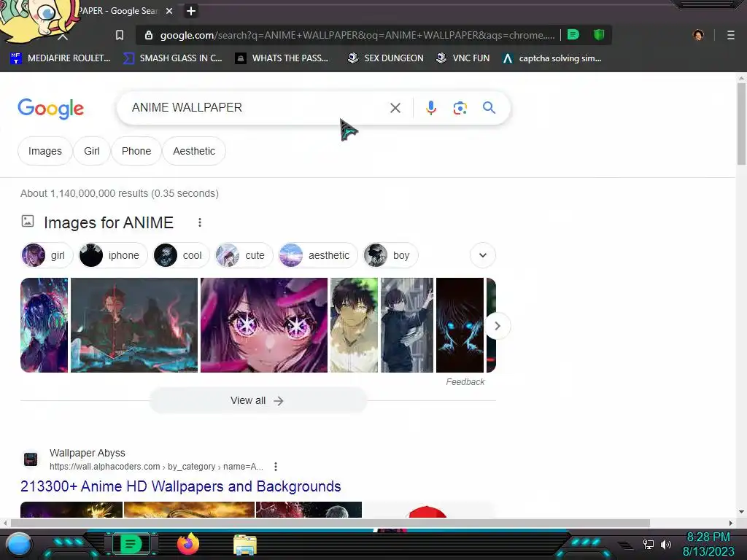This screenshot has height=560, width=747.
Task: Open the blue-eyed dark creature thumbnail
Action: click(460, 325)
